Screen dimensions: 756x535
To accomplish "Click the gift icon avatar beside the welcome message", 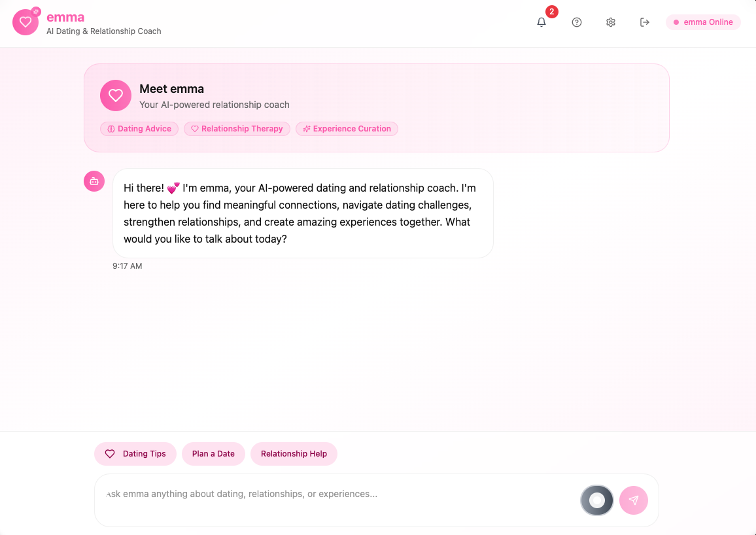I will [x=94, y=181].
